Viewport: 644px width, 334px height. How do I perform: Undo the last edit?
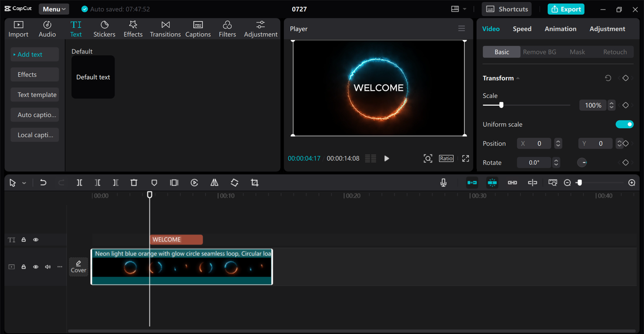point(43,183)
